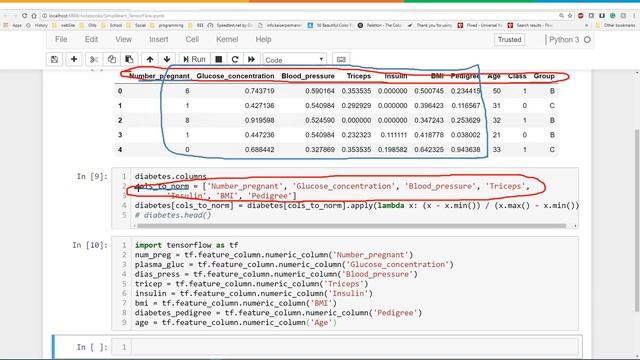
Task: Expand the bookmarks bar overflow chevron
Action: tap(587, 25)
